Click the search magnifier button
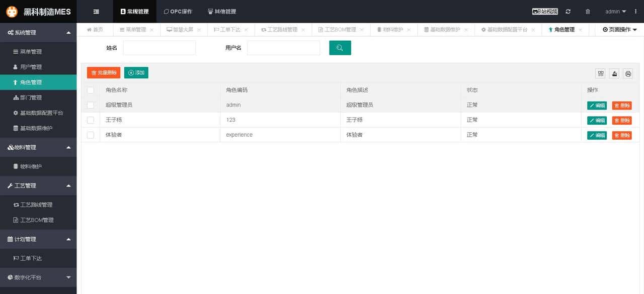This screenshot has height=294, width=644. pos(340,47)
